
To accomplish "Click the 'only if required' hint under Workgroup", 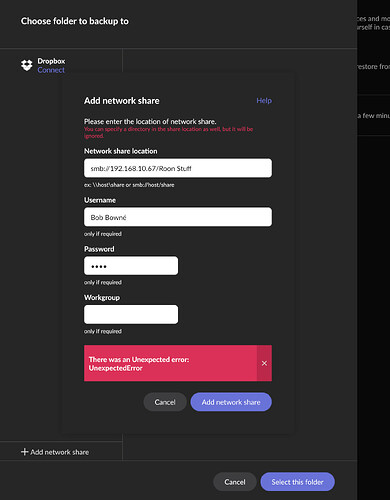I will tap(103, 331).
